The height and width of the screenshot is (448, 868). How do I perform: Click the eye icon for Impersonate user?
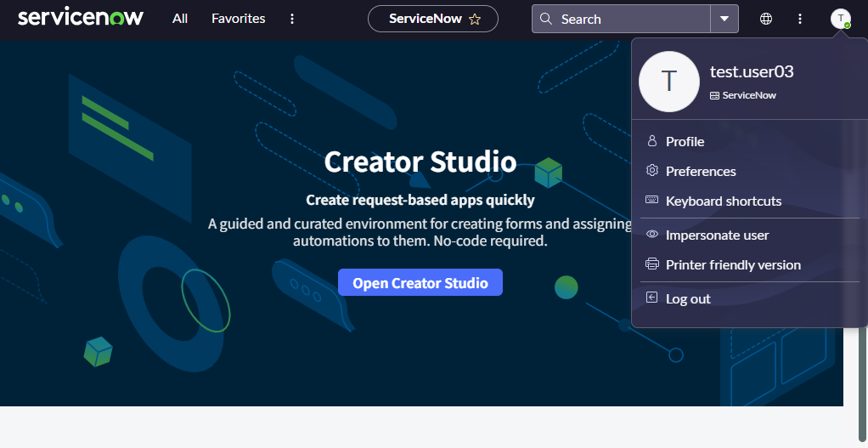(x=652, y=235)
